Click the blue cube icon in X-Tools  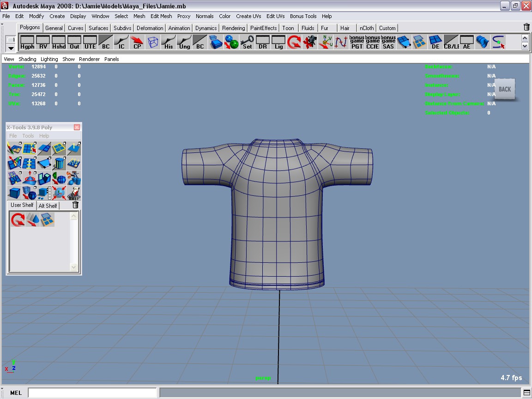tap(14, 193)
